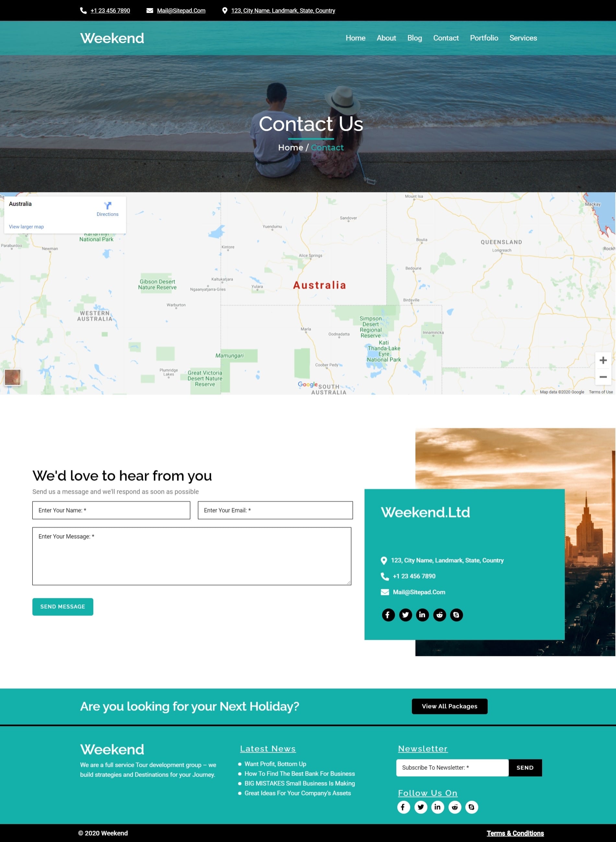Open the Home breadcrumb link
The width and height of the screenshot is (616, 842).
[x=290, y=147]
